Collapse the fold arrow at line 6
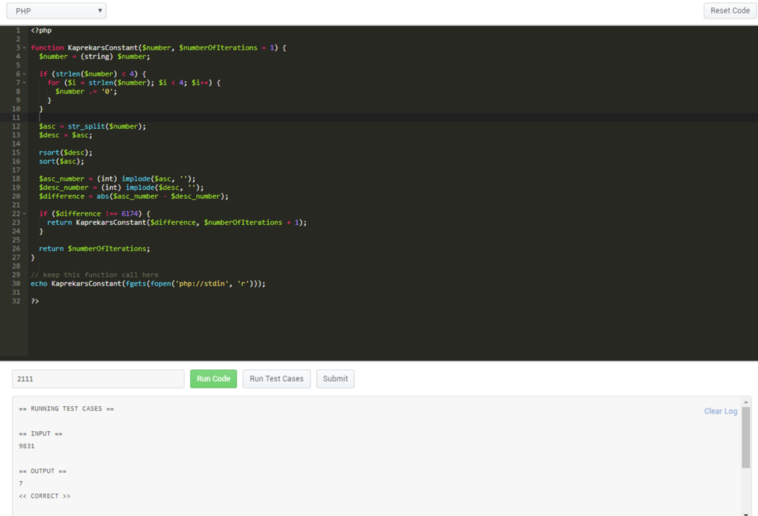This screenshot has width=758, height=516. pos(24,74)
